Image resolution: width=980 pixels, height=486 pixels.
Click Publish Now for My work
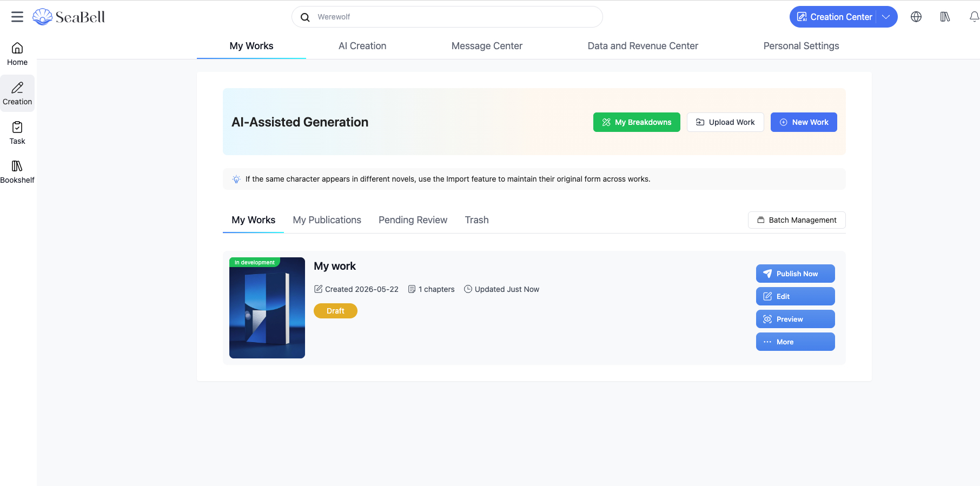(x=796, y=274)
